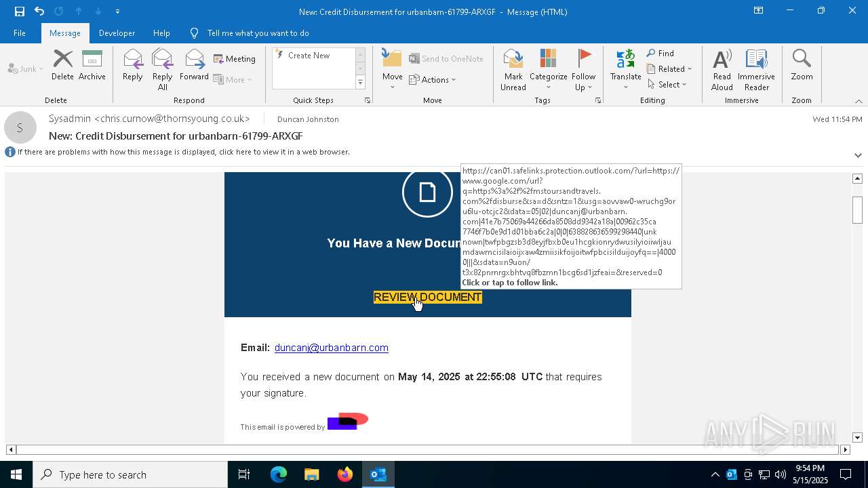Open File Explorer from the taskbar
868x488 pixels.
[x=311, y=474]
